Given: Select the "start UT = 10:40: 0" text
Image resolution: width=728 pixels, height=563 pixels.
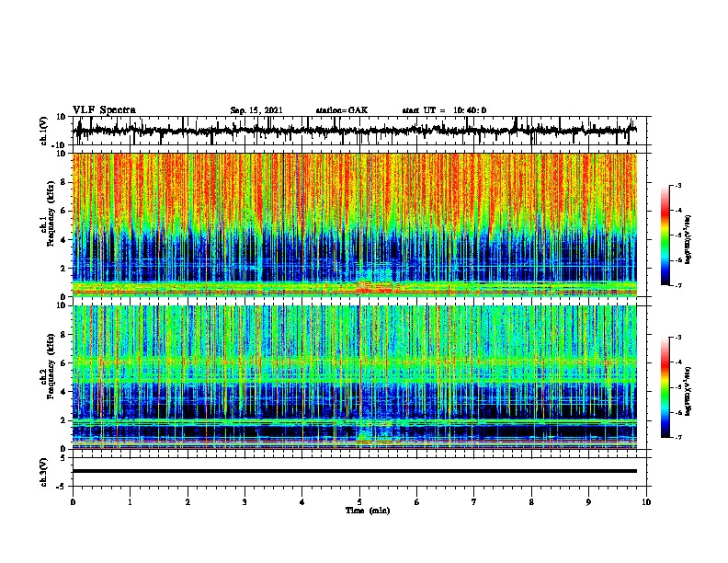Looking at the screenshot, I should [x=444, y=110].
